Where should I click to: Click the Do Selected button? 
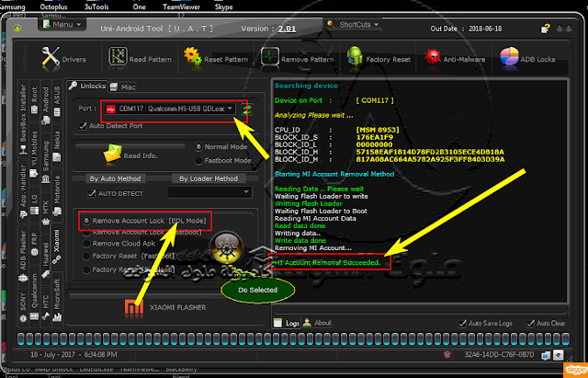tap(257, 290)
